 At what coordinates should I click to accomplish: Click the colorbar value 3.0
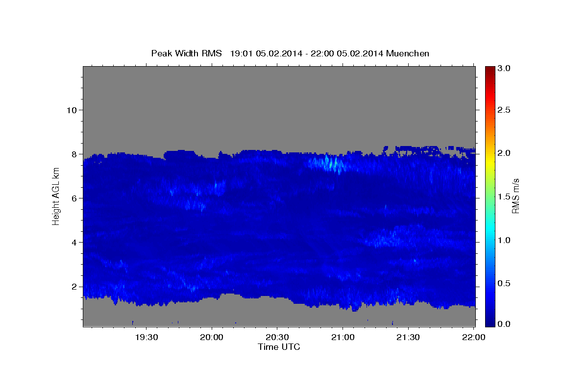click(505, 68)
